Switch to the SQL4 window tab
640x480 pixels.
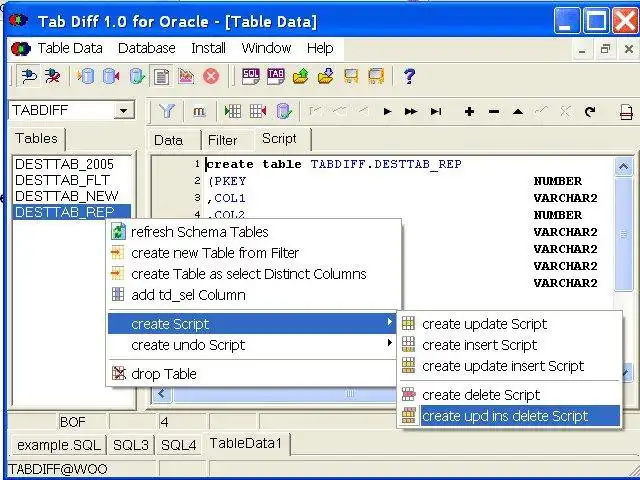tap(178, 445)
